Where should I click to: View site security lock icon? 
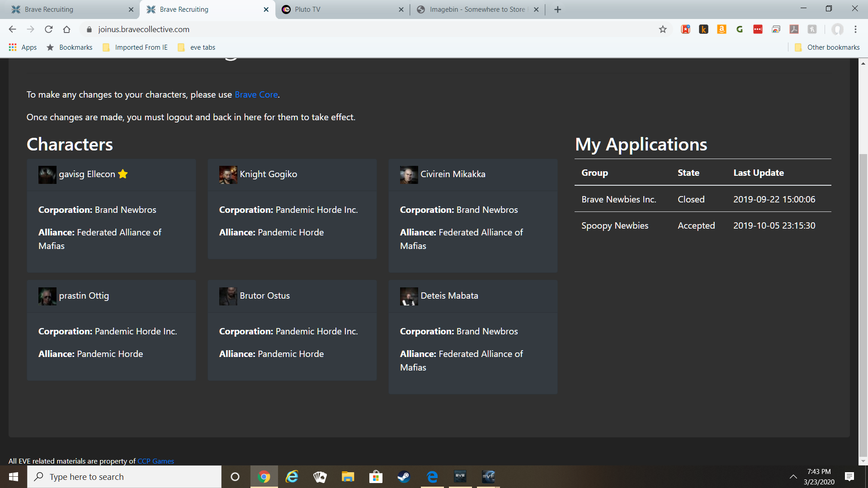(89, 29)
